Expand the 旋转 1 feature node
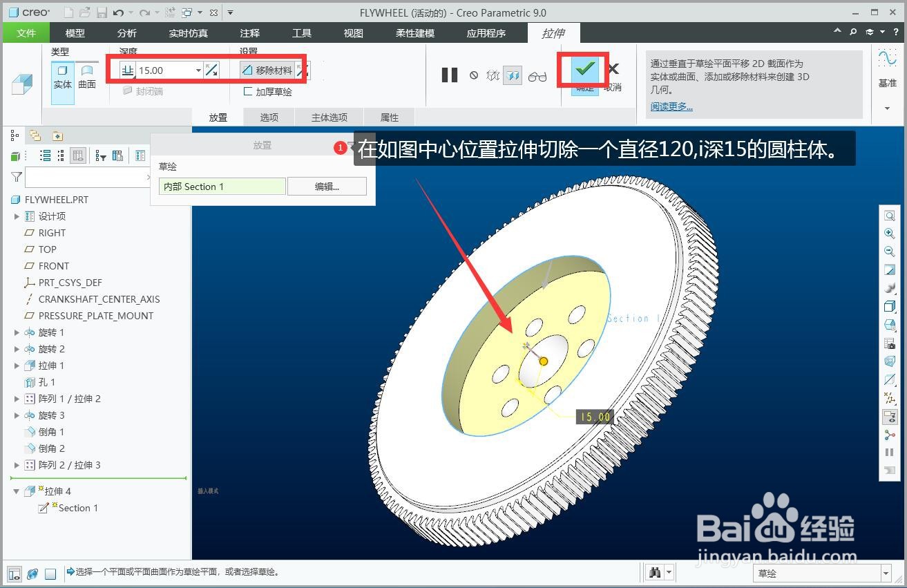 click(x=17, y=332)
